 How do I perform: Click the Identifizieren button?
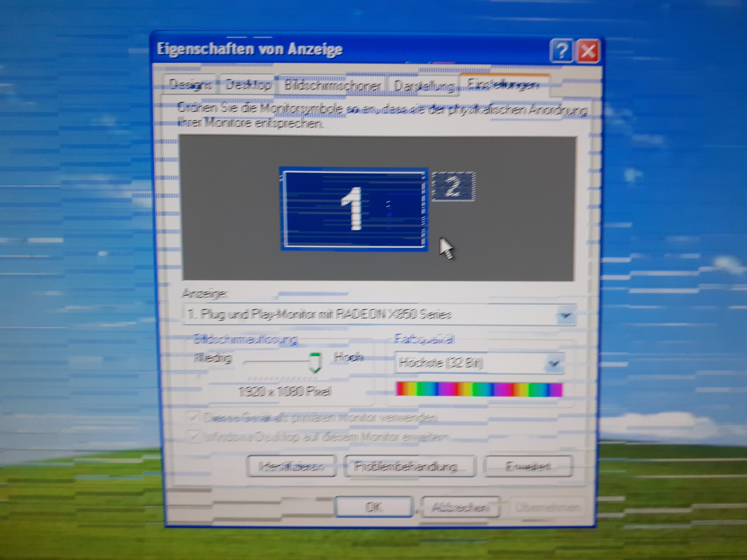[292, 466]
